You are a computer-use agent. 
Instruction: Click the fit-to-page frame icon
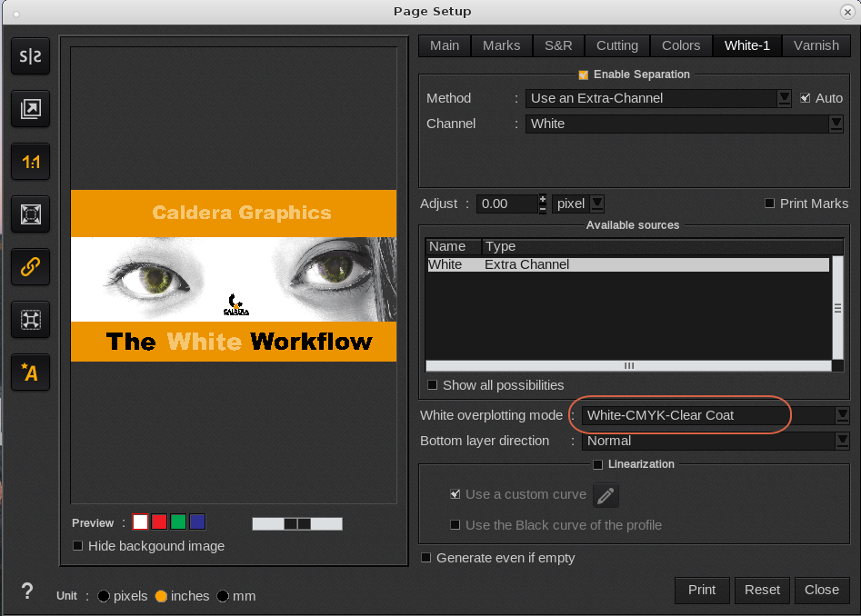click(x=30, y=215)
